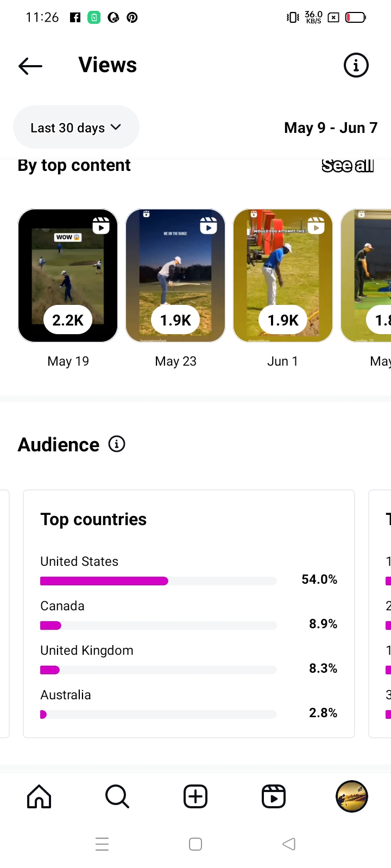391x868 pixels.
Task: Open the profile avatar tab
Action: point(352,796)
